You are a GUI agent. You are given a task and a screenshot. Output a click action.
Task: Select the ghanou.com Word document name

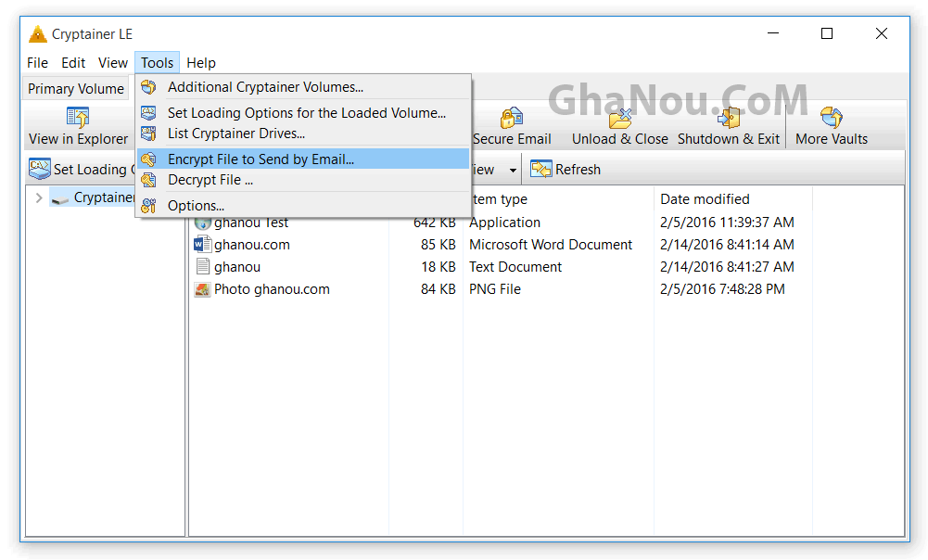[252, 245]
